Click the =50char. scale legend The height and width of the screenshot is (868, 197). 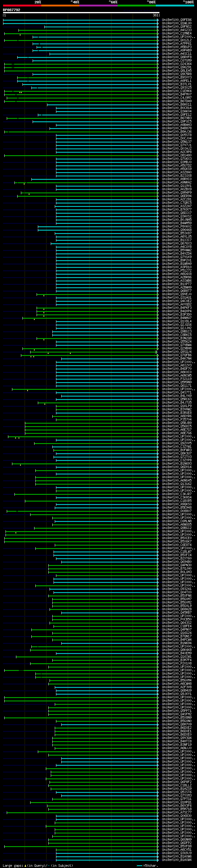pyautogui.click(x=147, y=866)
